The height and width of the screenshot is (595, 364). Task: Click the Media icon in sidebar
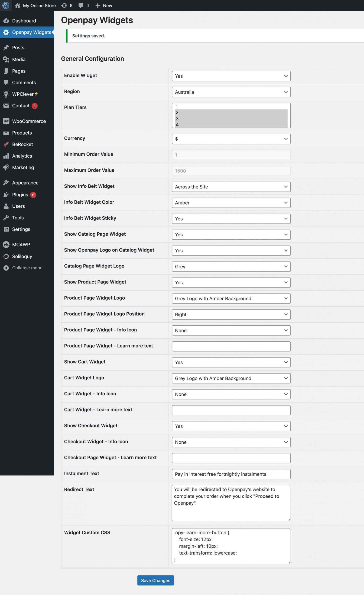pos(6,59)
